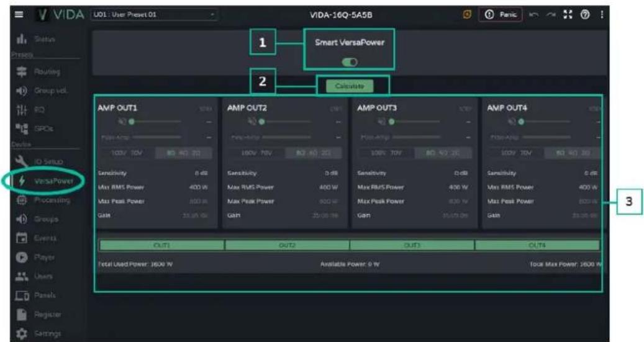644x342 pixels.
Task: Click the green Calculate button
Action: (x=350, y=86)
